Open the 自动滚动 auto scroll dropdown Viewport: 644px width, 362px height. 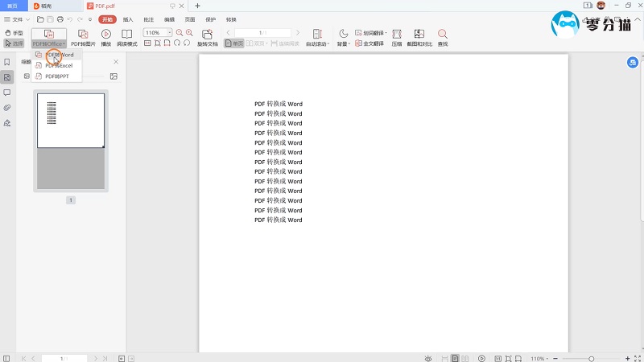click(x=317, y=38)
